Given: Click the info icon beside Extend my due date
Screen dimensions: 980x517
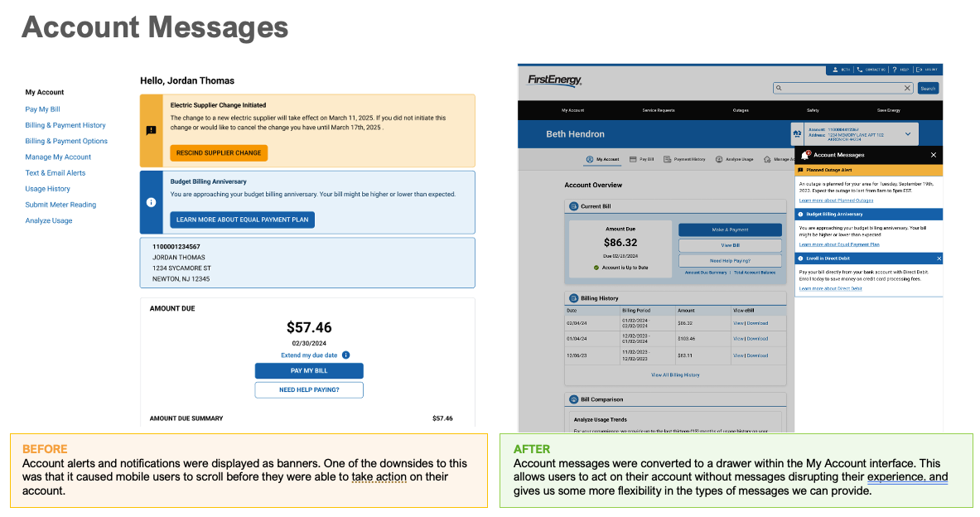Looking at the screenshot, I should (346, 355).
